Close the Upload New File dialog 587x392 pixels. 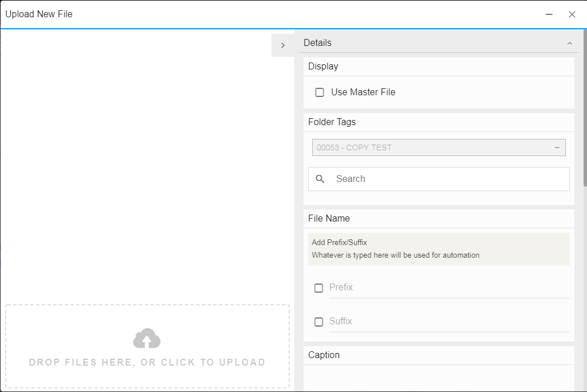572,14
